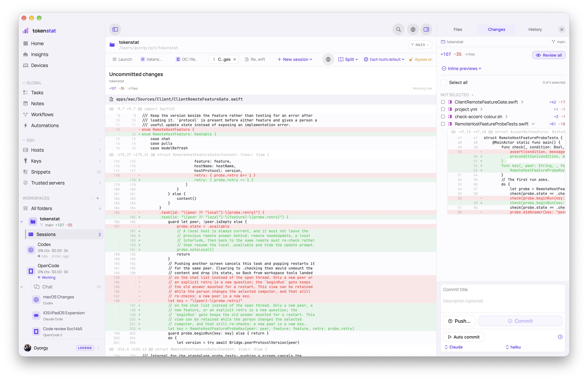Switch to the Files tab
This screenshot has height=381, width=588.
pyautogui.click(x=458, y=29)
